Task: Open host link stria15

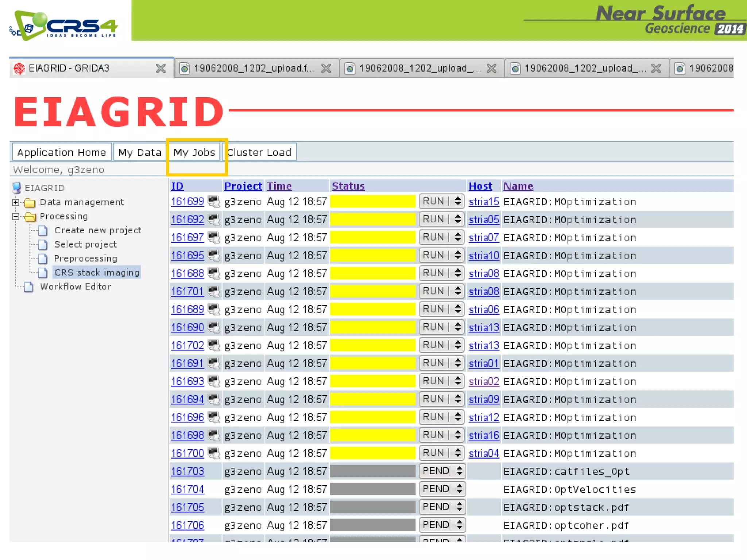Action: point(484,202)
